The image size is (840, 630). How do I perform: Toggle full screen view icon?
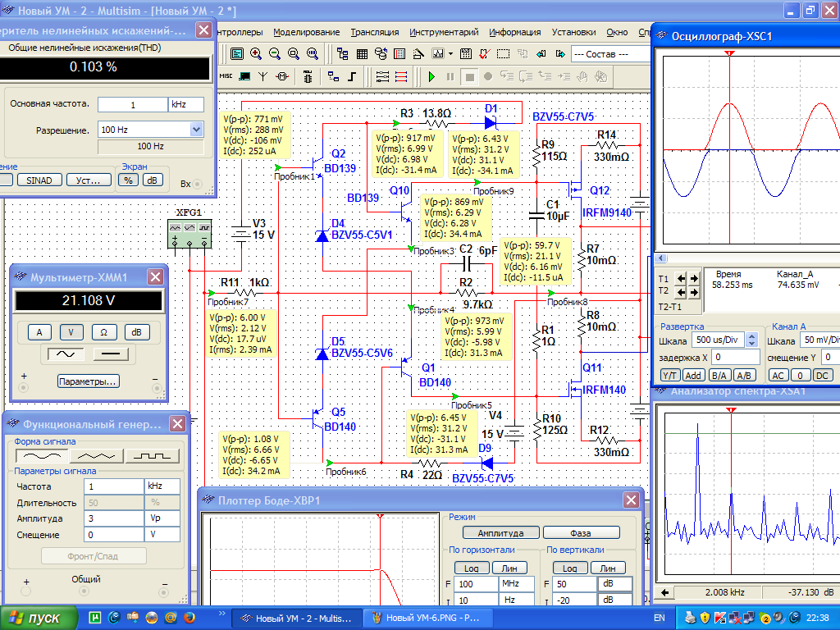[x=237, y=54]
